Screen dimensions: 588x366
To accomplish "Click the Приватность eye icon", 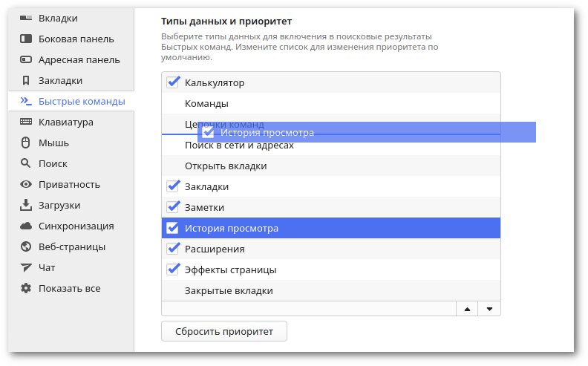I will (x=26, y=184).
